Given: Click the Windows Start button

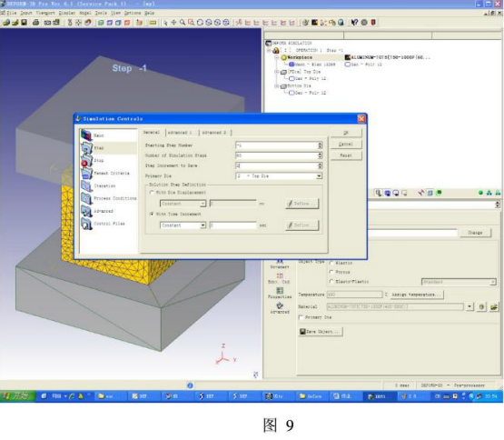Looking at the screenshot, I should click(x=17, y=396).
